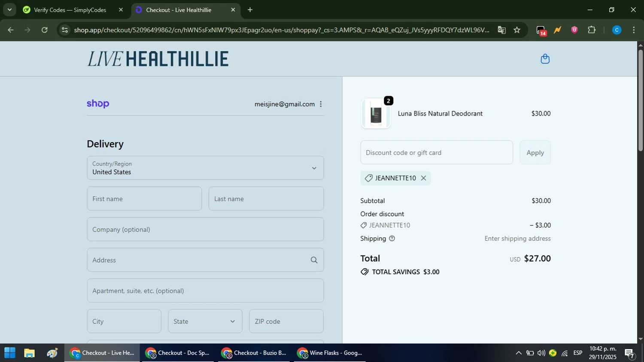Viewport: 644px width, 362px height.
Task: Open network settings in system tray
Action: point(565,353)
